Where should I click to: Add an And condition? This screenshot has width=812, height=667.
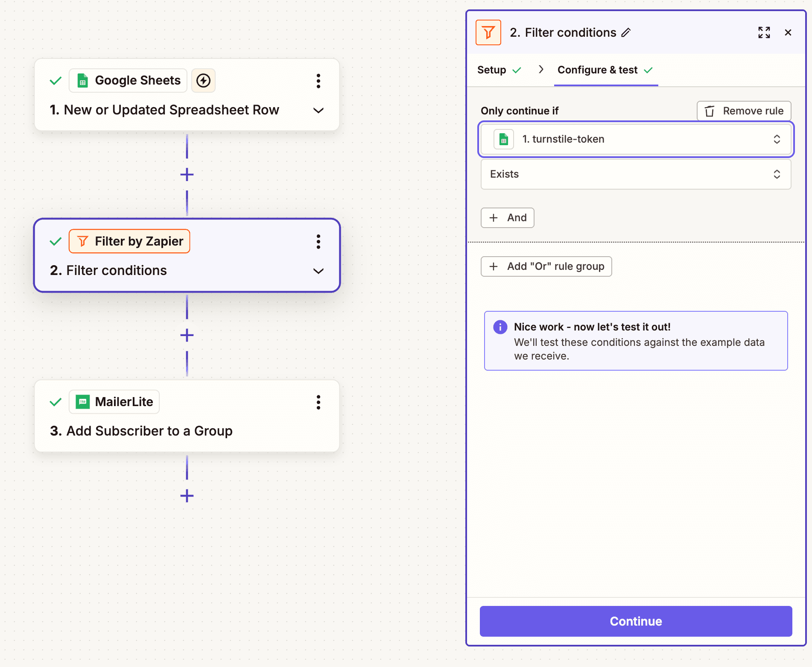coord(508,218)
